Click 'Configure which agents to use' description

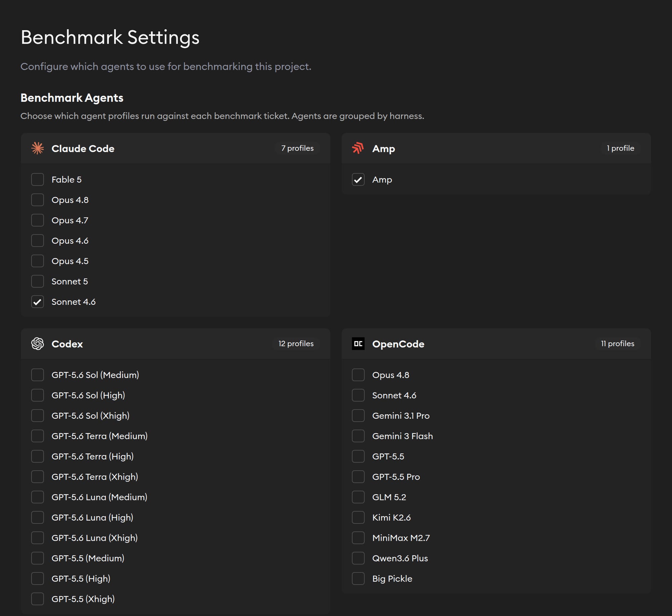166,67
